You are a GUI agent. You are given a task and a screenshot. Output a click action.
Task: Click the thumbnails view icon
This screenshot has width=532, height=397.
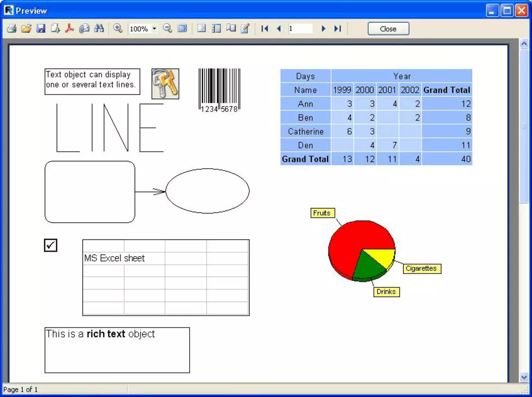pos(216,28)
